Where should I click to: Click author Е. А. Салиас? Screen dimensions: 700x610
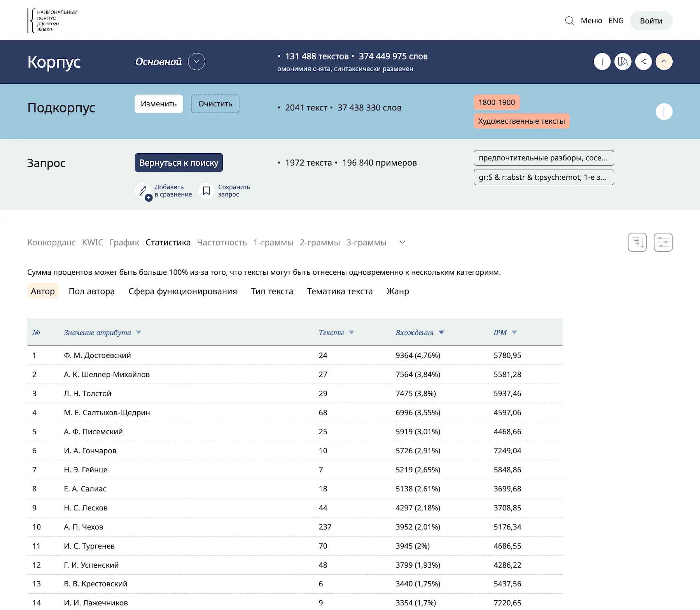point(85,489)
